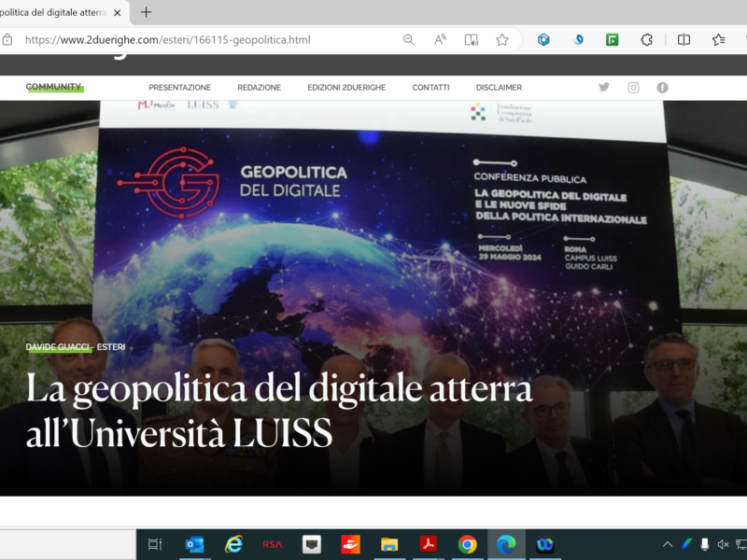747x560 pixels.
Task: Open a new browser tab
Action: tap(147, 12)
